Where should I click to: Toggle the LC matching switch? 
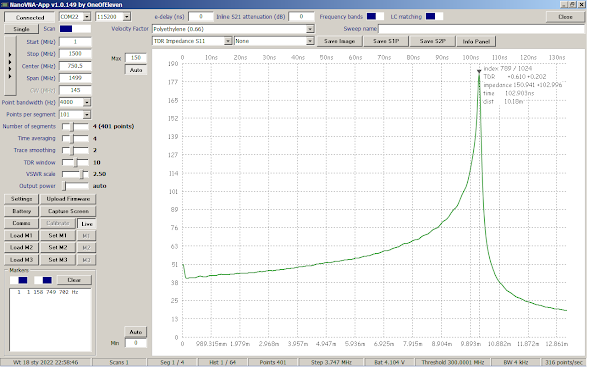434,17
